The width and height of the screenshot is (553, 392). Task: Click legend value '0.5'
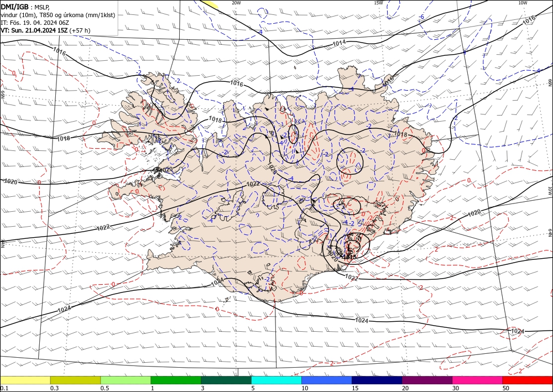point(105,388)
